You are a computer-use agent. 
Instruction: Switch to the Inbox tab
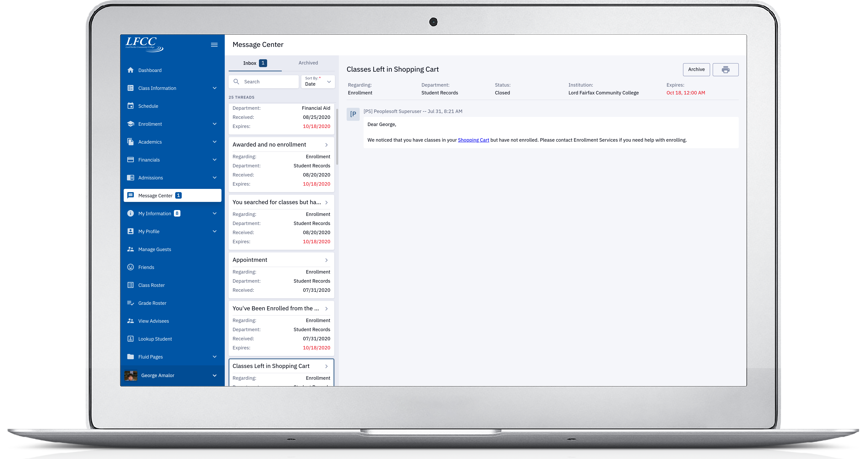pos(255,63)
